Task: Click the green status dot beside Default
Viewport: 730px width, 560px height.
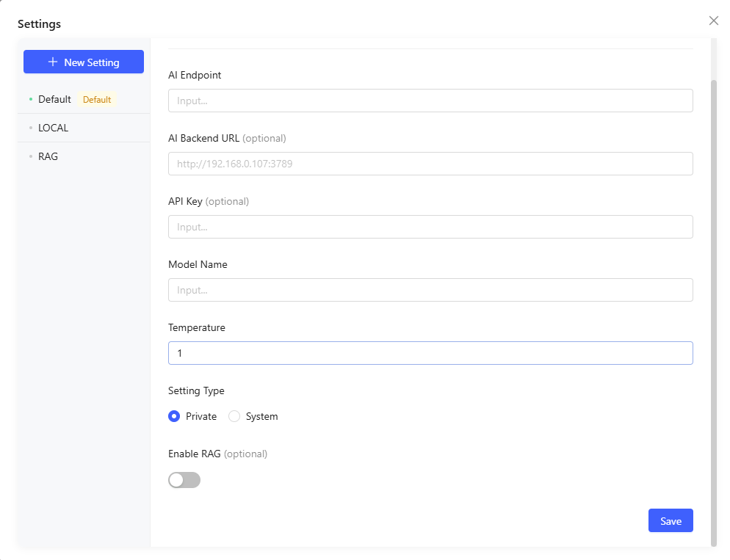Action: pyautogui.click(x=31, y=99)
